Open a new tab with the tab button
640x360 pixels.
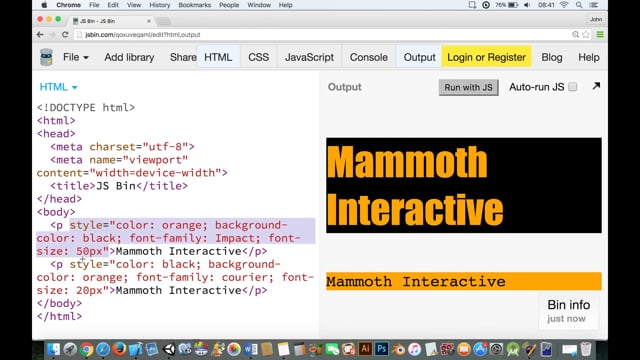(164, 21)
